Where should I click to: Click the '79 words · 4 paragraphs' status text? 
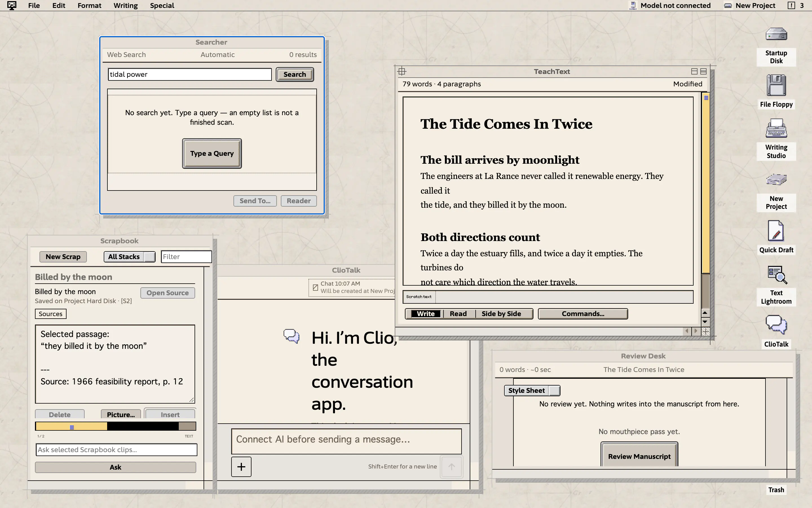click(442, 84)
